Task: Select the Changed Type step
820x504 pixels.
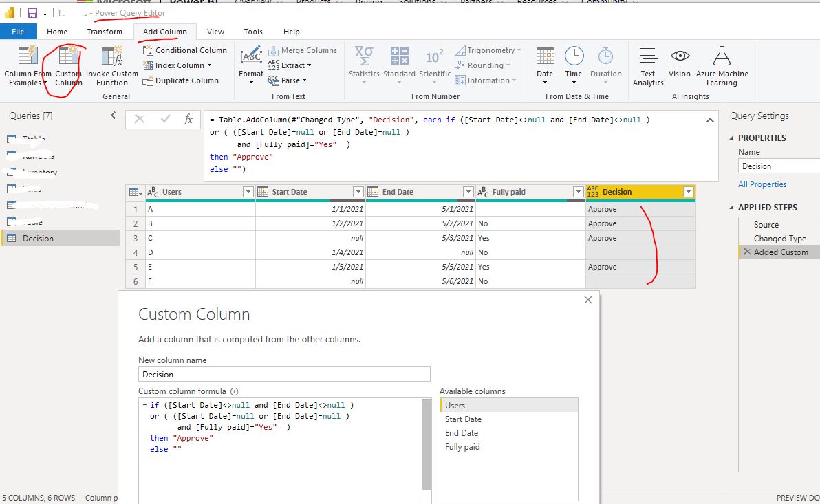Action: (779, 239)
